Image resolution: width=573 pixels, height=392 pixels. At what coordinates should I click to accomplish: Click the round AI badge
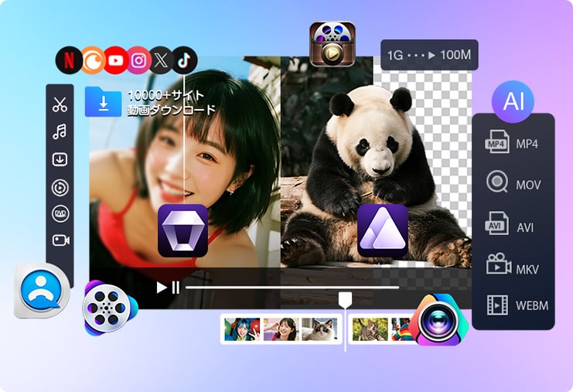513,101
